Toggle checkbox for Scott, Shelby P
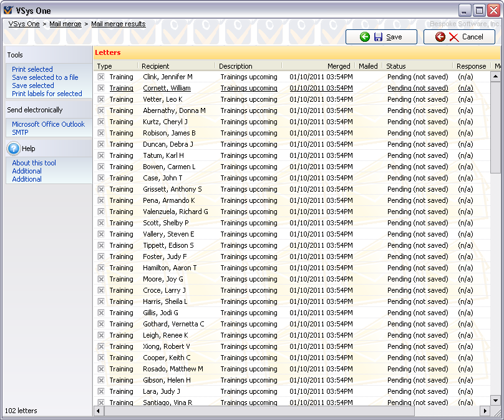The height and width of the screenshot is (420, 504). [x=101, y=223]
